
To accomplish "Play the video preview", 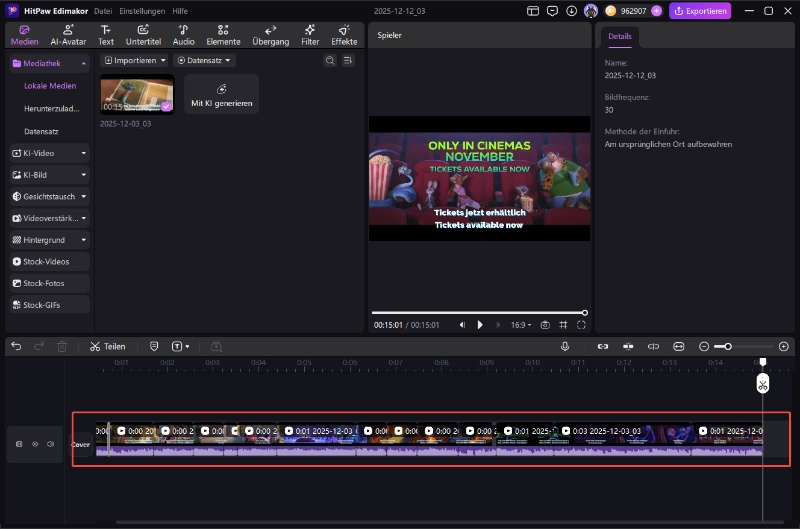I will pos(480,325).
